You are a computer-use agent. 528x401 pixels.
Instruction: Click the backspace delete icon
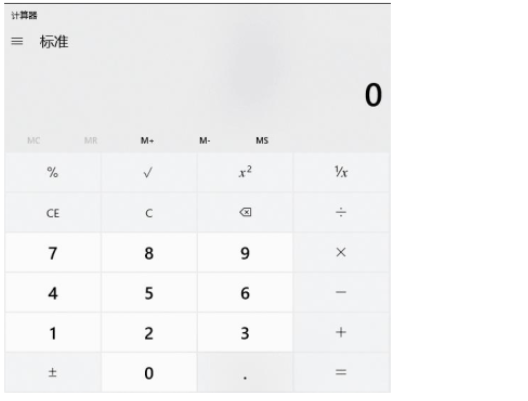[x=245, y=212]
